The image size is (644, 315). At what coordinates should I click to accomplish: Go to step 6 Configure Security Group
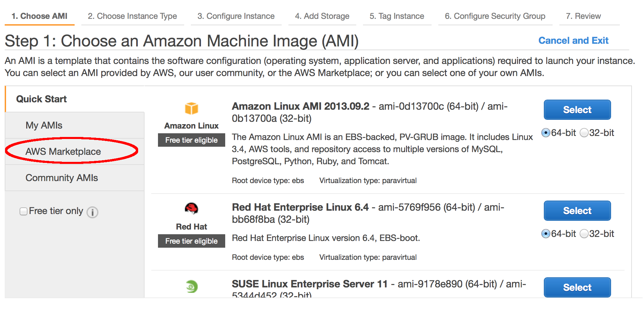(495, 16)
